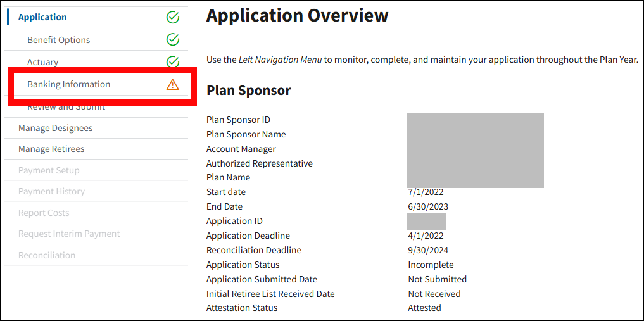Select Actuary in the navigation menu
644x321 pixels.
(x=42, y=62)
